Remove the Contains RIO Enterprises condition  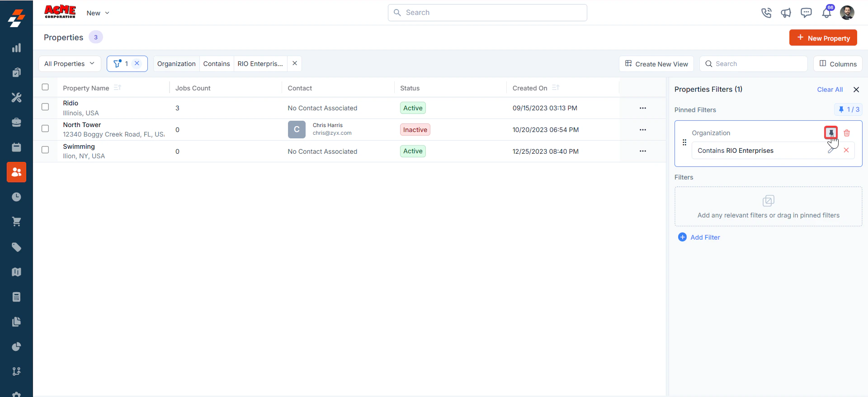pyautogui.click(x=846, y=150)
